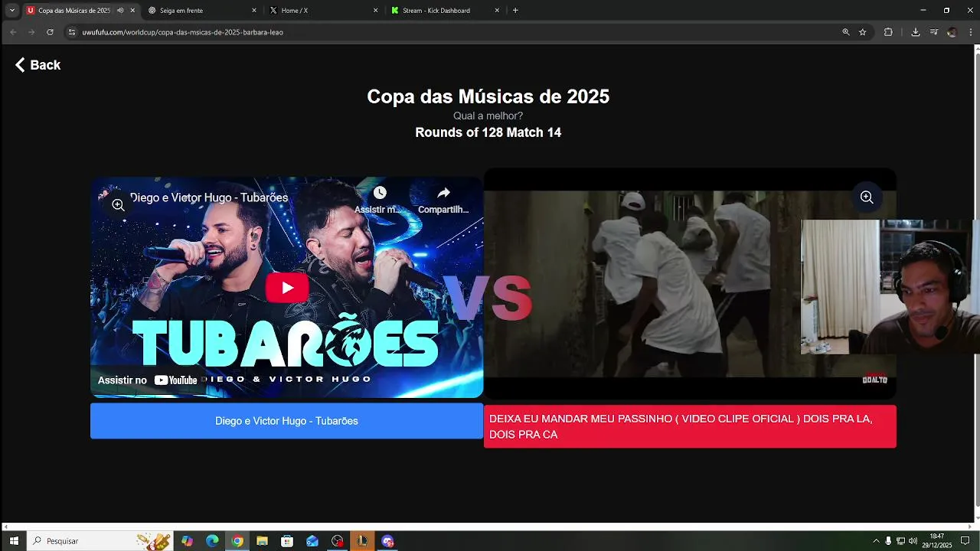Open the video title Diego e Victor Hugo - Tubarões
Image resolution: width=980 pixels, height=551 pixels.
[209, 197]
